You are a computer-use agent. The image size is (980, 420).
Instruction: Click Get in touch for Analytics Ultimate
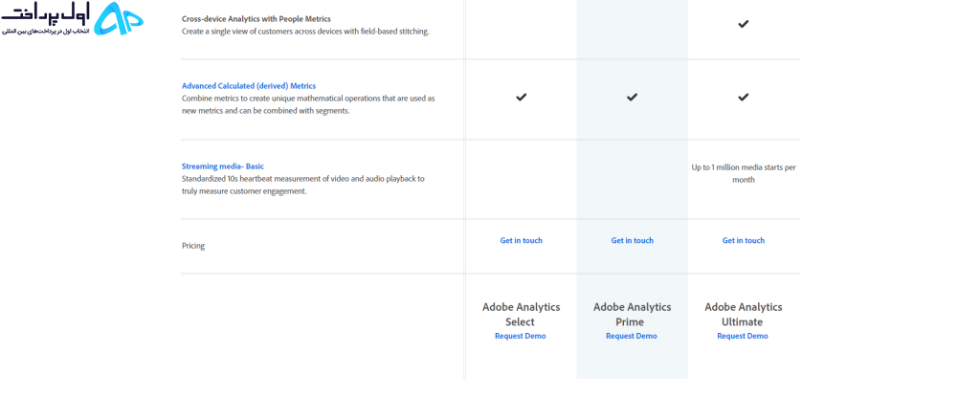pyautogui.click(x=743, y=241)
